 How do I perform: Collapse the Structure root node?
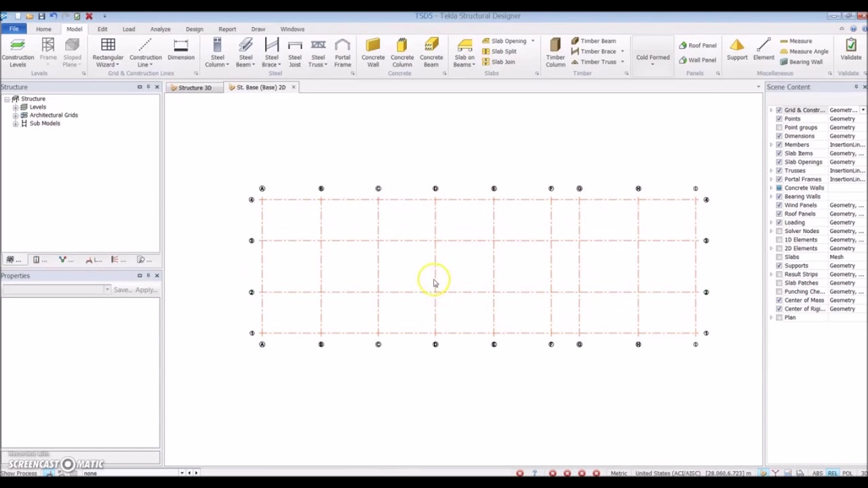click(7, 99)
